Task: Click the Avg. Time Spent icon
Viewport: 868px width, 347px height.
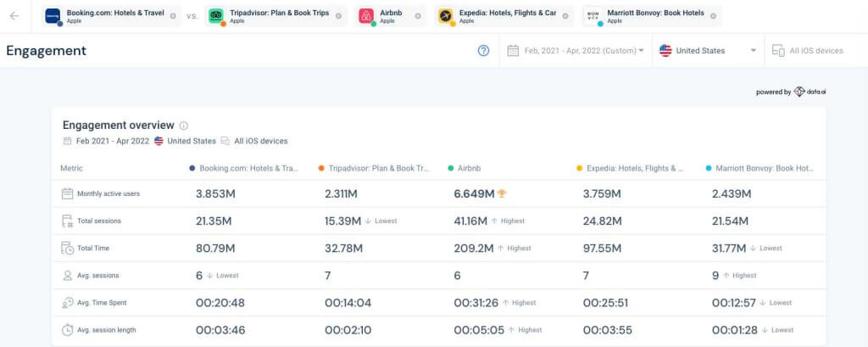Action: (x=67, y=303)
